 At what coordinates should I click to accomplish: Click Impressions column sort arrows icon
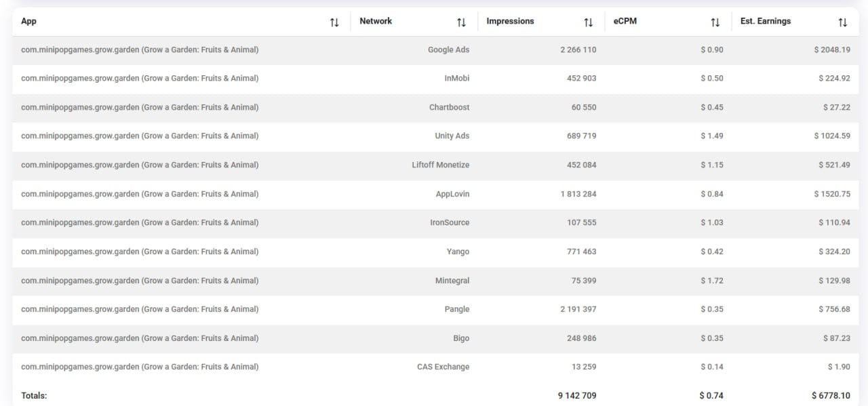pyautogui.click(x=588, y=22)
